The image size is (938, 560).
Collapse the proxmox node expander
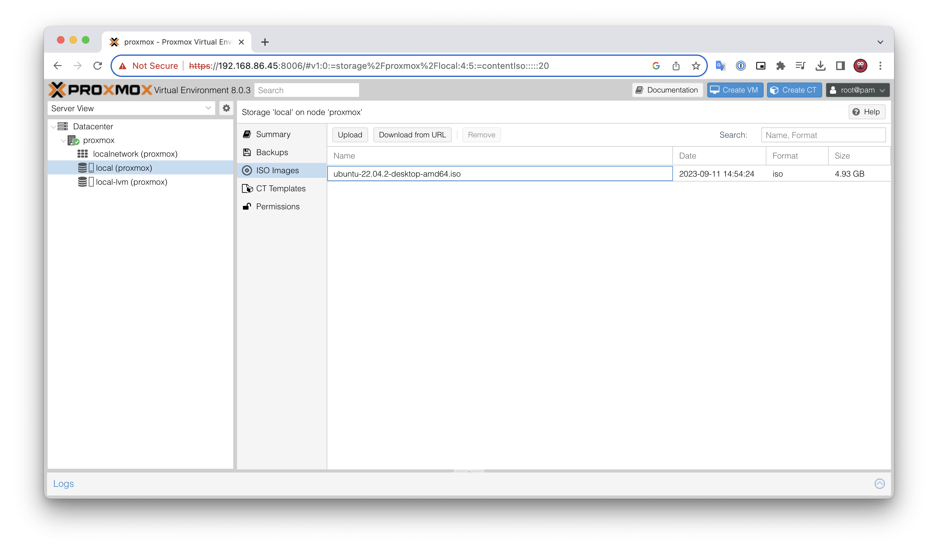64,140
